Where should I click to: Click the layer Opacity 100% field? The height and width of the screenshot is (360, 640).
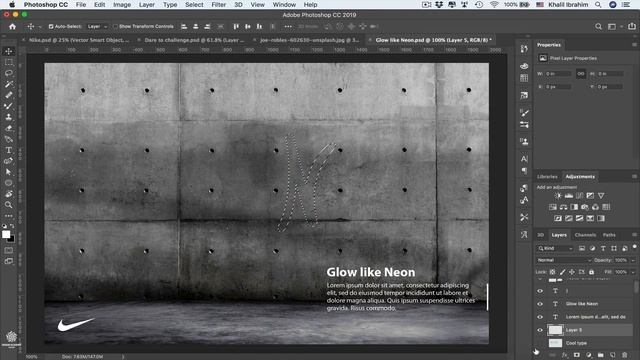pyautogui.click(x=620, y=260)
